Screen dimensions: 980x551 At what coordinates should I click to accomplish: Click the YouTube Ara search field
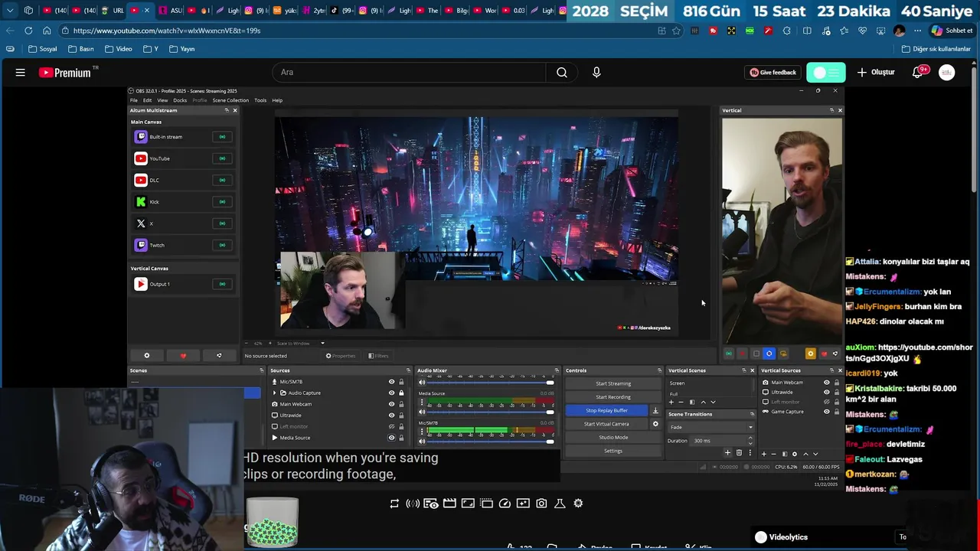pyautogui.click(x=409, y=73)
